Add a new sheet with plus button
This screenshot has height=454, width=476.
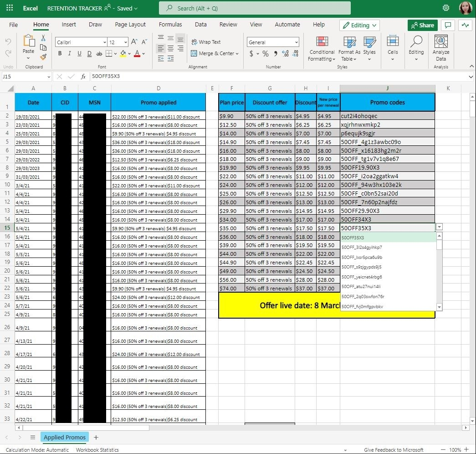pyautogui.click(x=96, y=437)
